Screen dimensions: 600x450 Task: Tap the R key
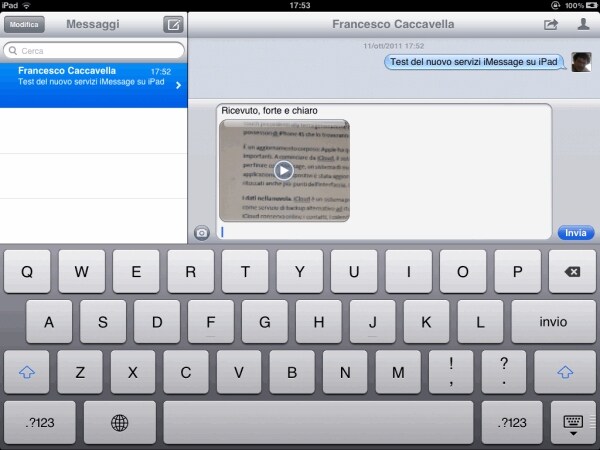click(191, 272)
